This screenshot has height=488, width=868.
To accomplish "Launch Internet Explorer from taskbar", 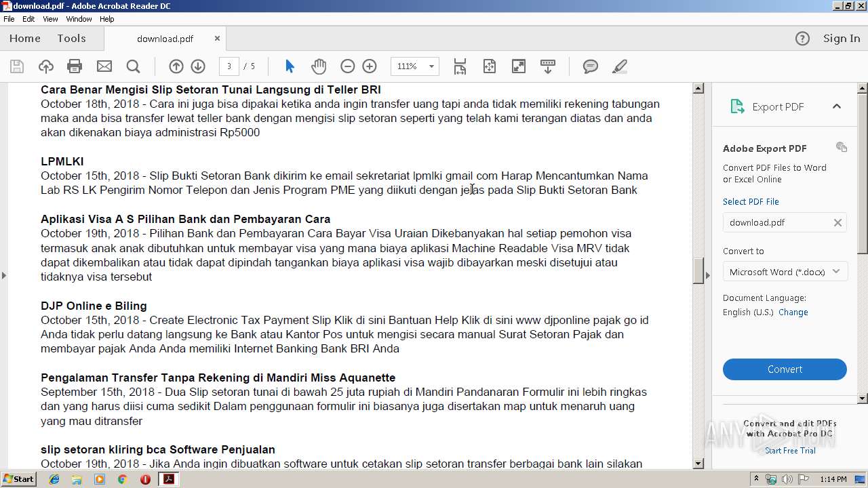I will tap(54, 479).
